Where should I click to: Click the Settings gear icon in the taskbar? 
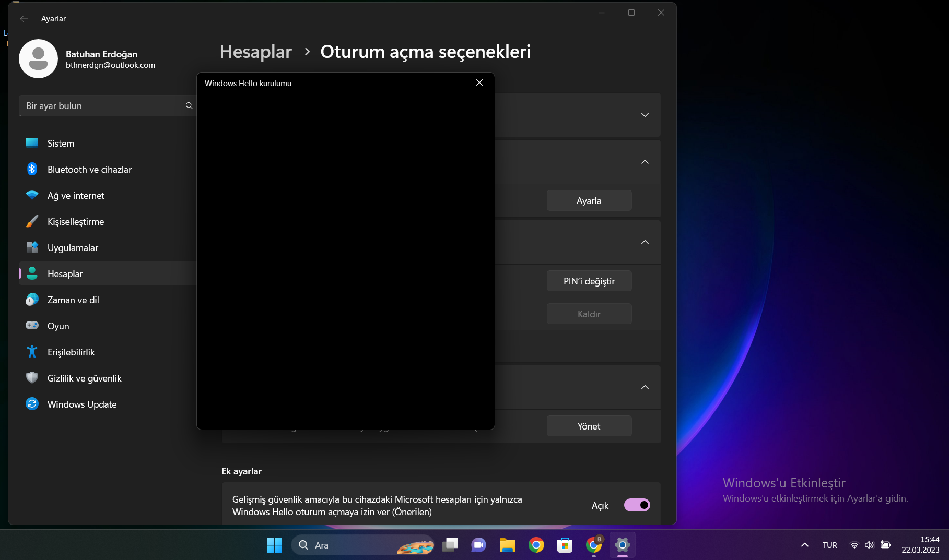[x=623, y=545]
